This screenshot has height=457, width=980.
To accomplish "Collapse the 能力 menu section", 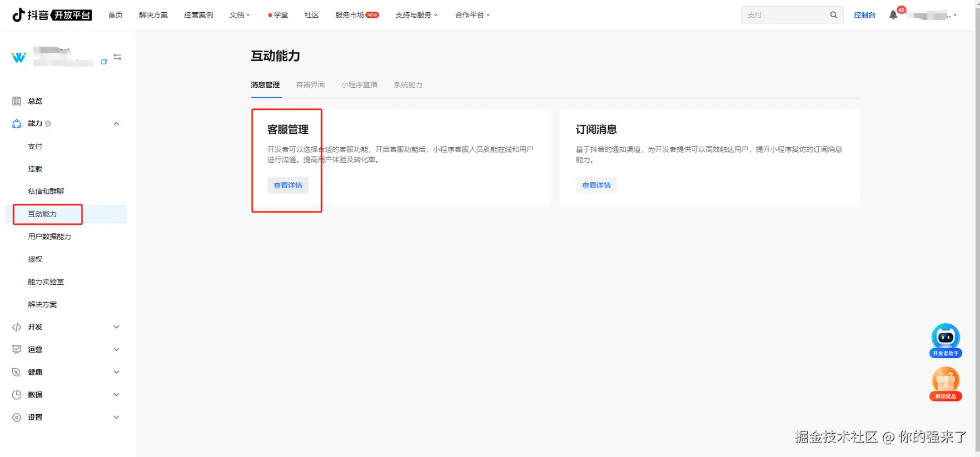I will tap(116, 124).
